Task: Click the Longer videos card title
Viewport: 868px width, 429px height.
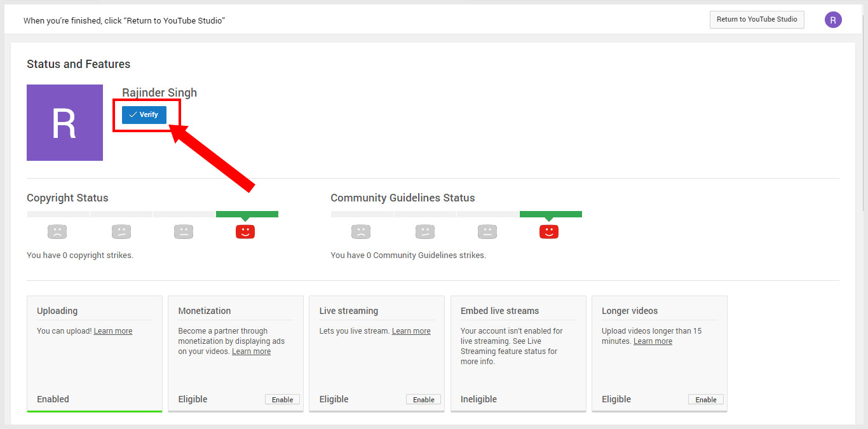Action: pos(630,311)
